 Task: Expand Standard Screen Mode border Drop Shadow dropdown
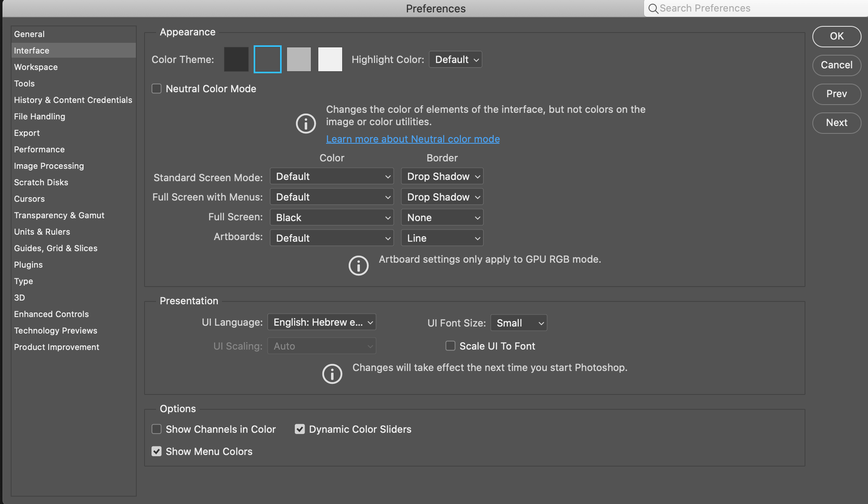click(442, 176)
